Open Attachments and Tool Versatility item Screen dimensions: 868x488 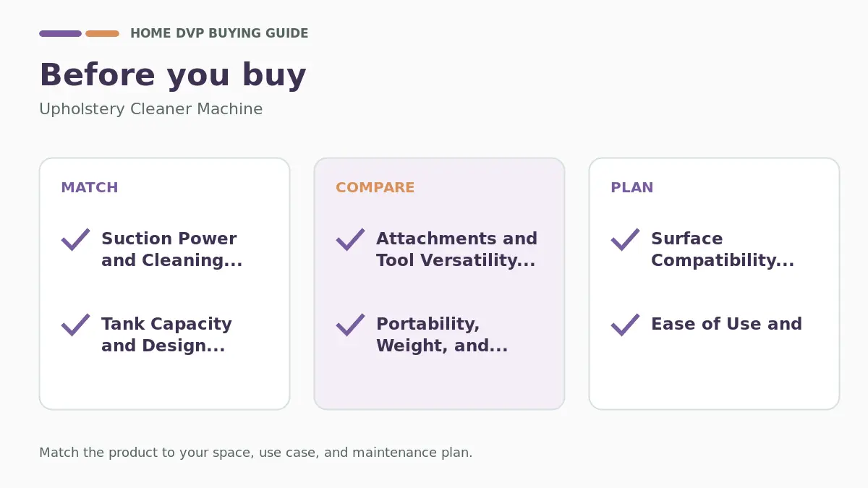(x=456, y=249)
